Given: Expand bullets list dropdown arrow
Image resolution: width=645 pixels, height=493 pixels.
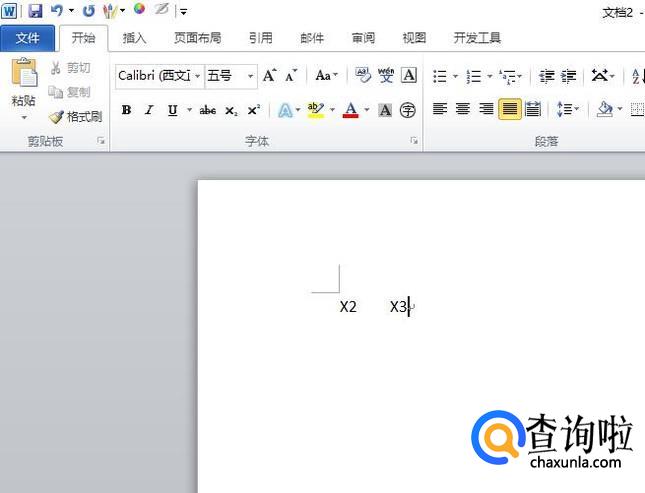Looking at the screenshot, I should pyautogui.click(x=455, y=76).
